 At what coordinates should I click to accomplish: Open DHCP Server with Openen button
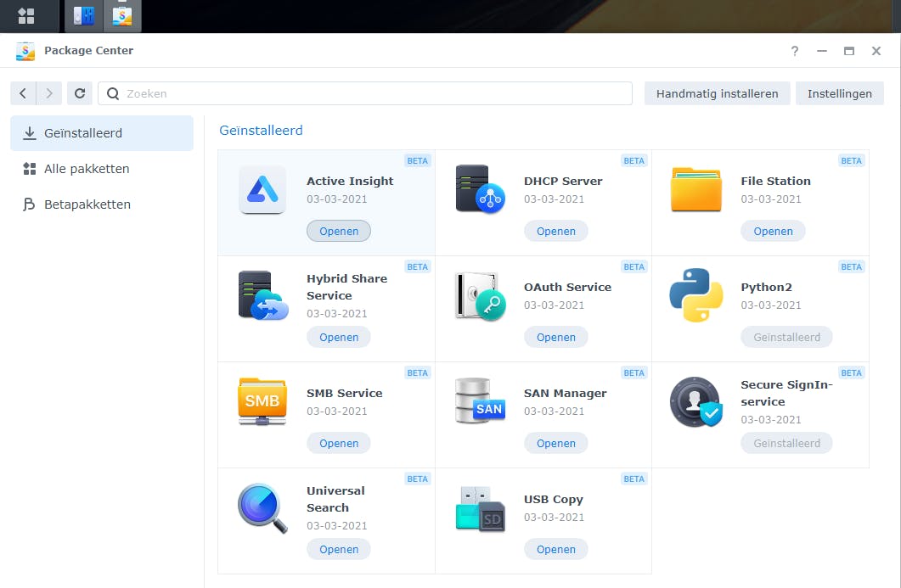(x=555, y=231)
